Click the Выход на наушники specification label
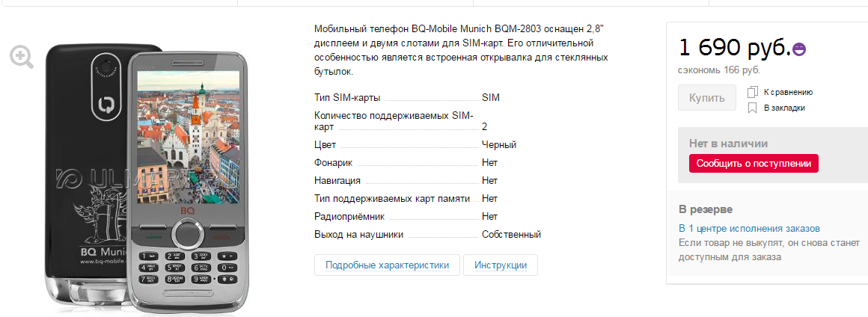This screenshot has width=868, height=317. [359, 234]
